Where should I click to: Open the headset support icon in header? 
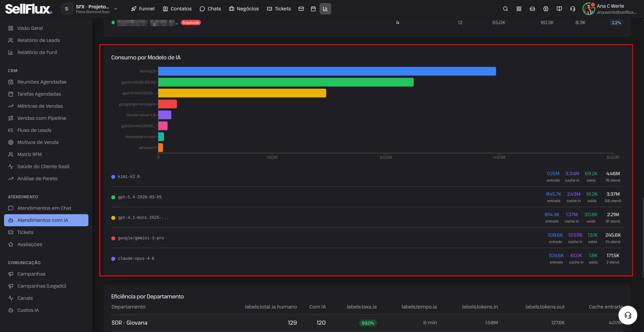coord(573,9)
